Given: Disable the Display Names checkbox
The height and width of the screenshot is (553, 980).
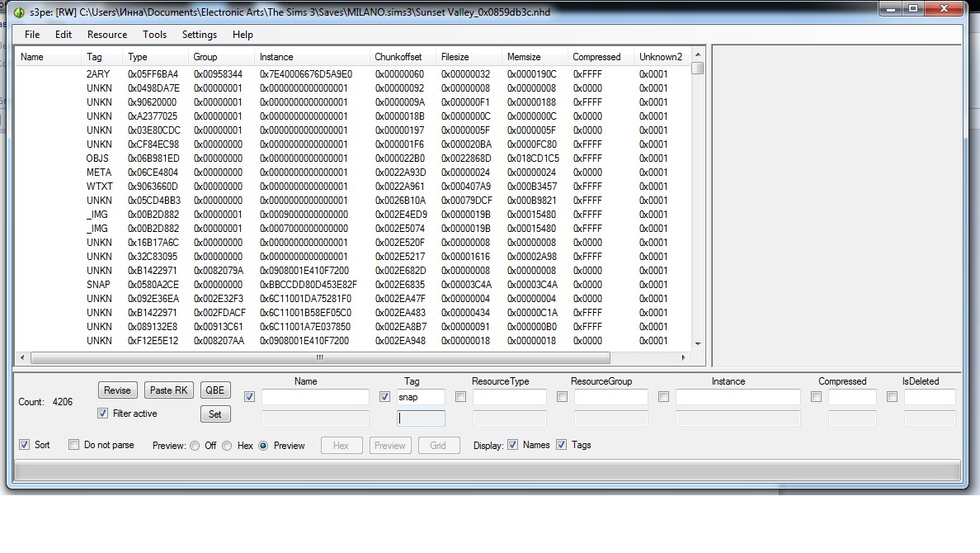Looking at the screenshot, I should pos(513,445).
